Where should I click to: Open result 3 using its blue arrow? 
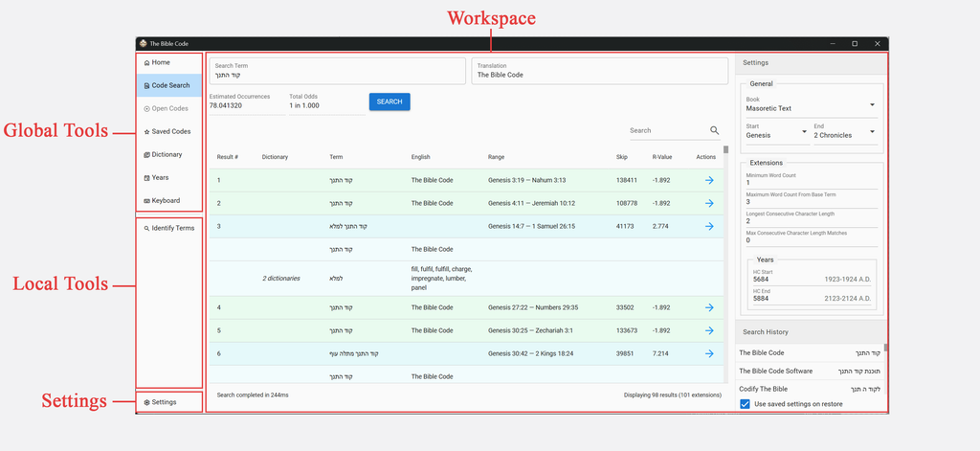pos(709,226)
